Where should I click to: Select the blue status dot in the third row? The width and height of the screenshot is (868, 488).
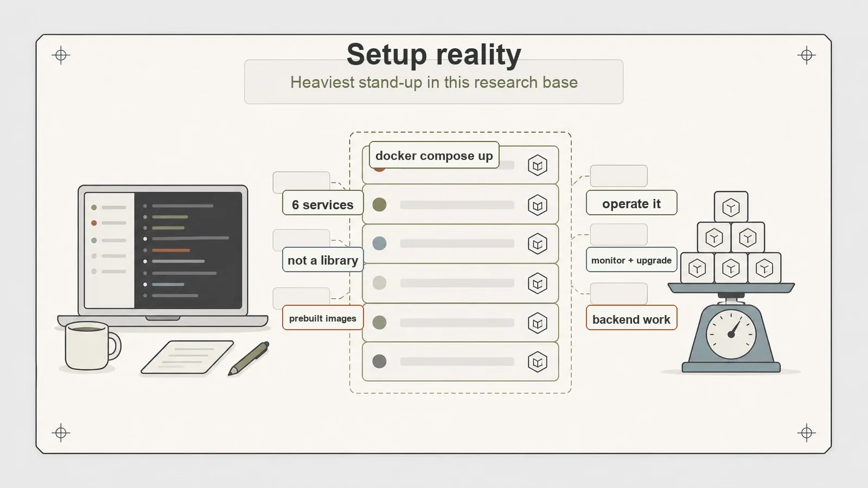(x=379, y=243)
